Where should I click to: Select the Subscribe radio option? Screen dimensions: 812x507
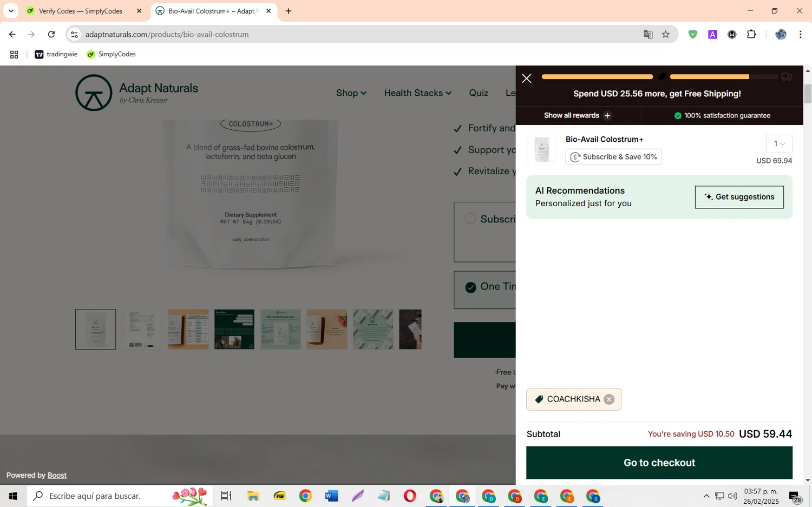pos(470,219)
